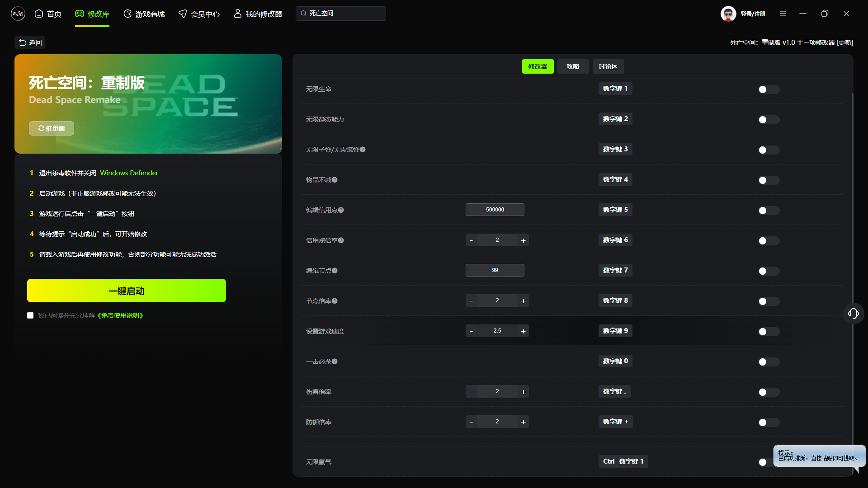
Task: Click the 一键启动 launch button
Action: [x=127, y=291]
